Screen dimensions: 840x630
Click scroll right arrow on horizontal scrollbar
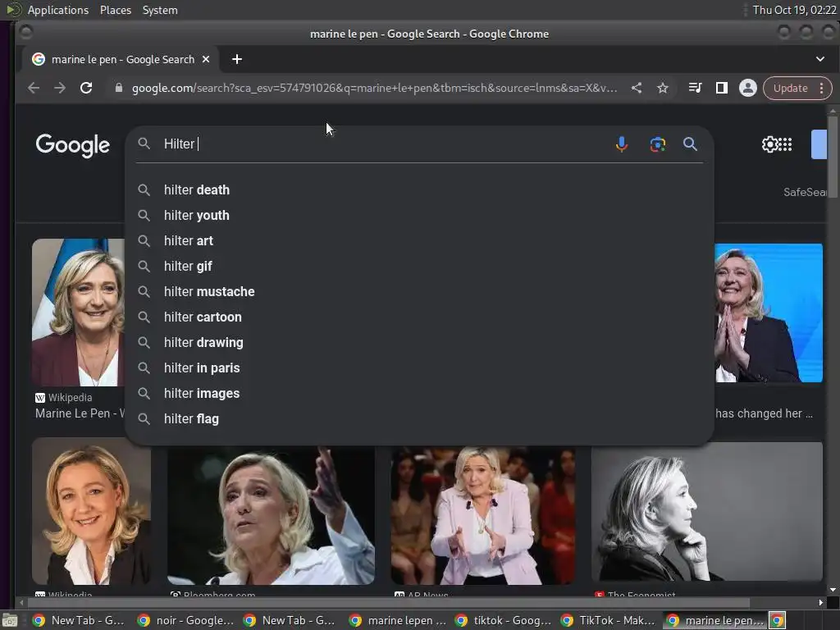pos(820,603)
